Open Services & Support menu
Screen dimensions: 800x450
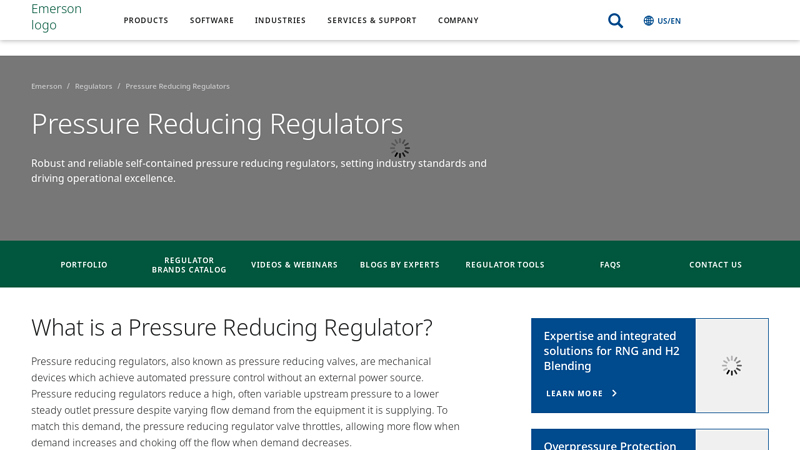click(x=372, y=20)
